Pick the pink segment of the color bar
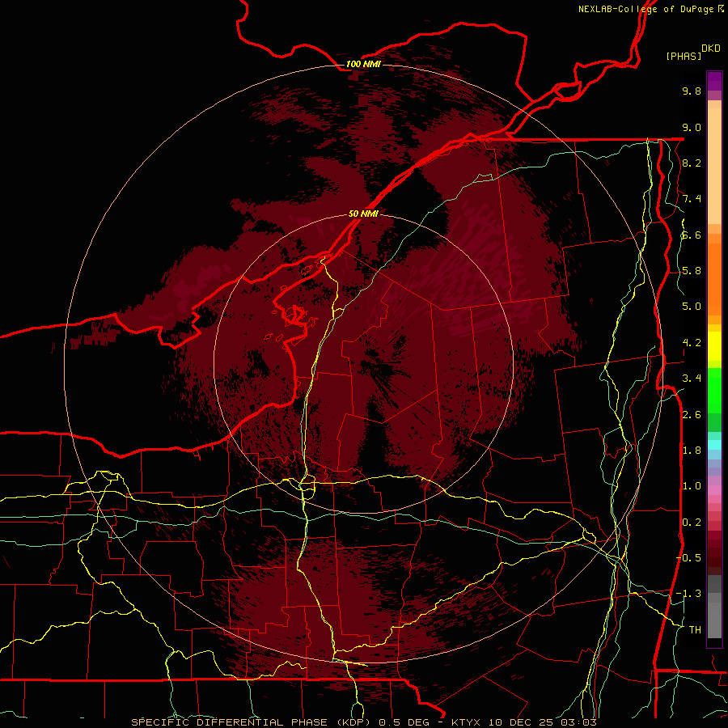 (714, 490)
